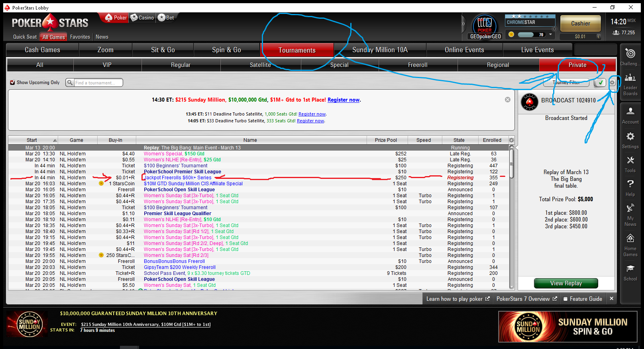This screenshot has width=644, height=349.
Task: Click the PokerStars logo beside BROADCAST 1024910
Action: click(530, 102)
